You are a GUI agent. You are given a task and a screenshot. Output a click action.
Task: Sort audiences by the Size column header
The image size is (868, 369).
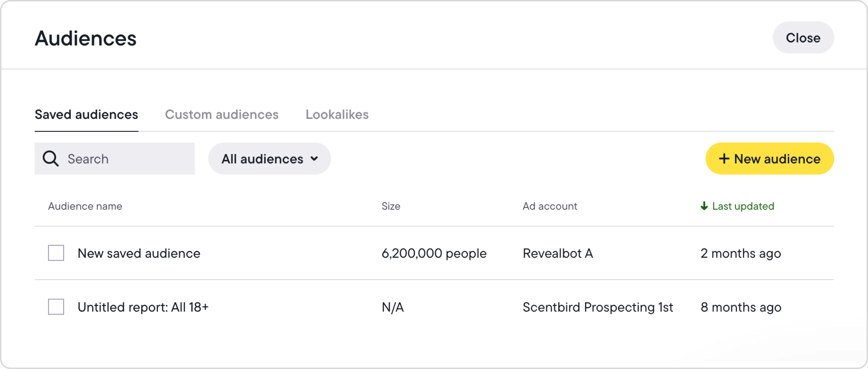pyautogui.click(x=391, y=206)
